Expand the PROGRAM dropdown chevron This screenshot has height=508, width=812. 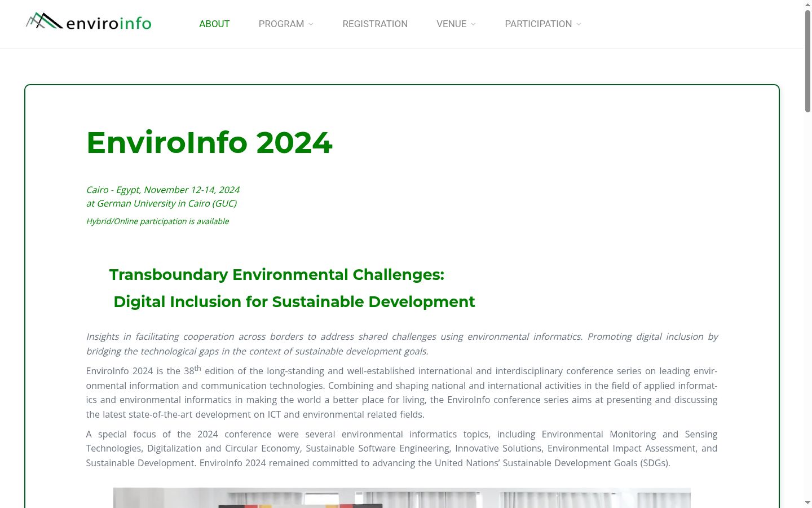[x=311, y=24]
